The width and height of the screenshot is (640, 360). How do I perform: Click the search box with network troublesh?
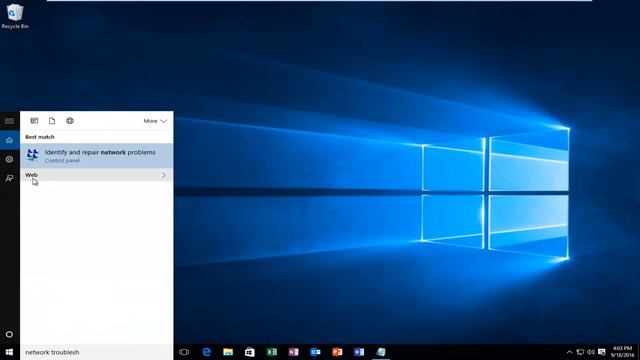click(97, 352)
